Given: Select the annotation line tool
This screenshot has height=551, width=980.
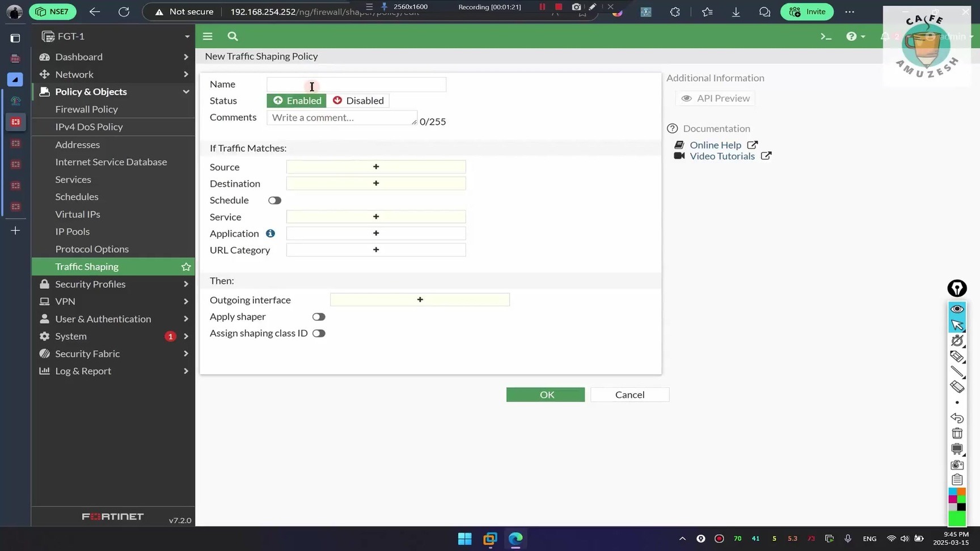Looking at the screenshot, I should pyautogui.click(x=957, y=372).
